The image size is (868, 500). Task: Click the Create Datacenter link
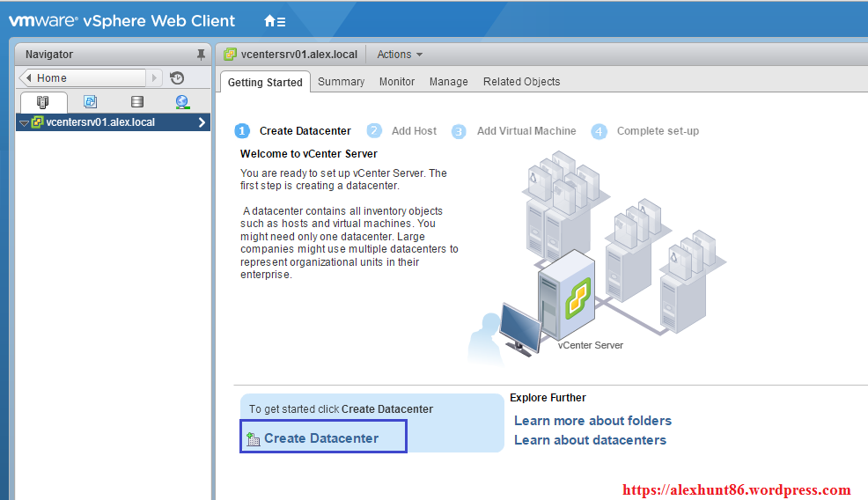[x=321, y=438]
